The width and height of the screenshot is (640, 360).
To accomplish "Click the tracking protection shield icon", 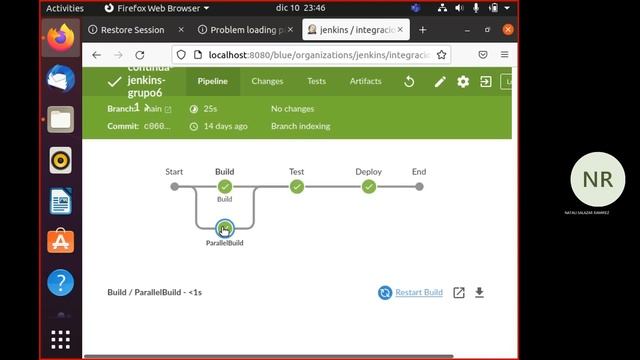I will (x=181, y=55).
